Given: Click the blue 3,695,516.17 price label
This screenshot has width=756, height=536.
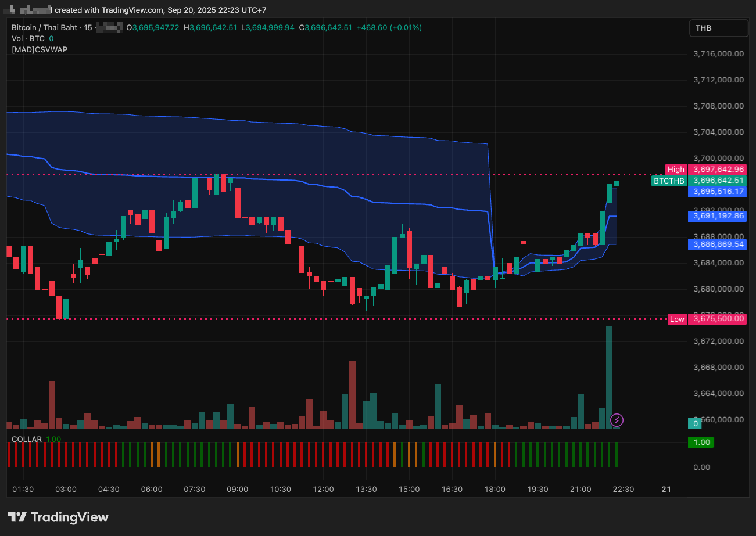Looking at the screenshot, I should (x=717, y=192).
